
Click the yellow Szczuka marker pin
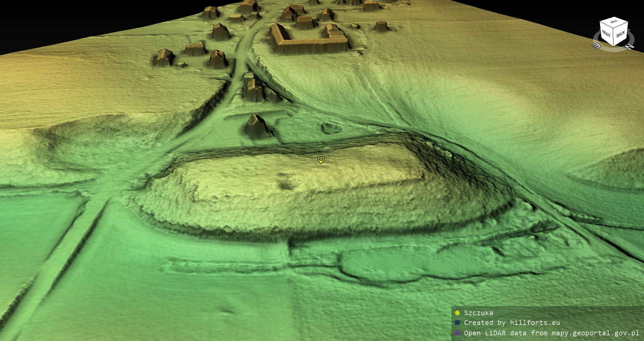(321, 159)
